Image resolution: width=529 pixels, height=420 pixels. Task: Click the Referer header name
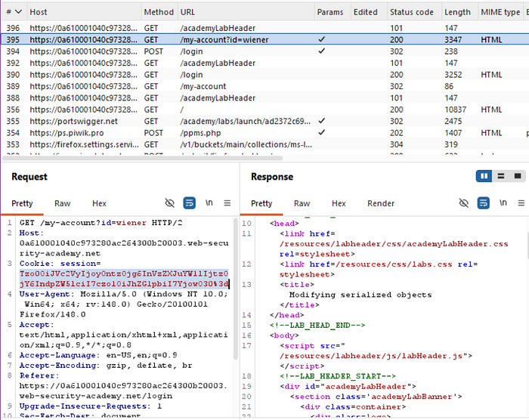tap(39, 375)
